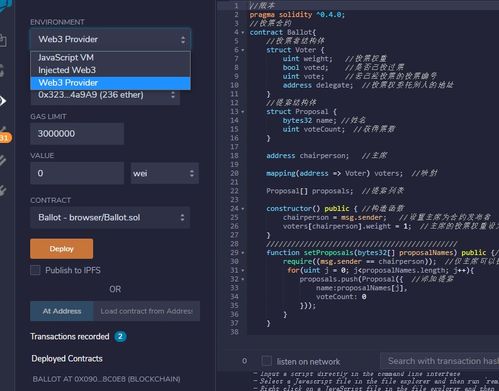Open the File Explorer sidebar icon
This screenshot has height=391, width=499.
3,40
